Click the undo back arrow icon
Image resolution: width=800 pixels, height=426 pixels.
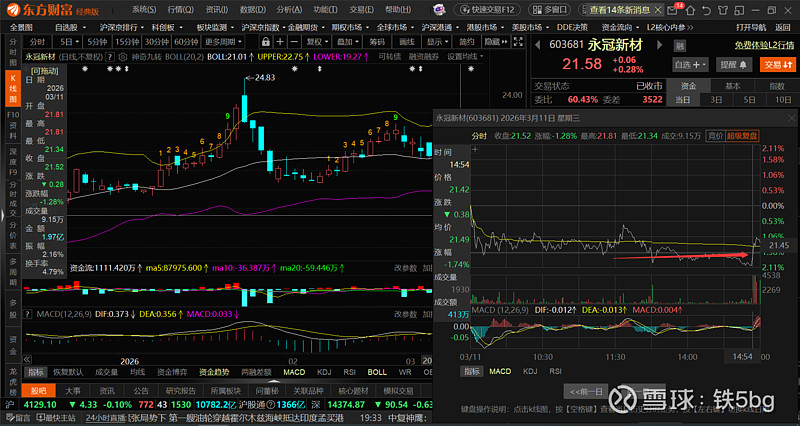tap(707, 10)
